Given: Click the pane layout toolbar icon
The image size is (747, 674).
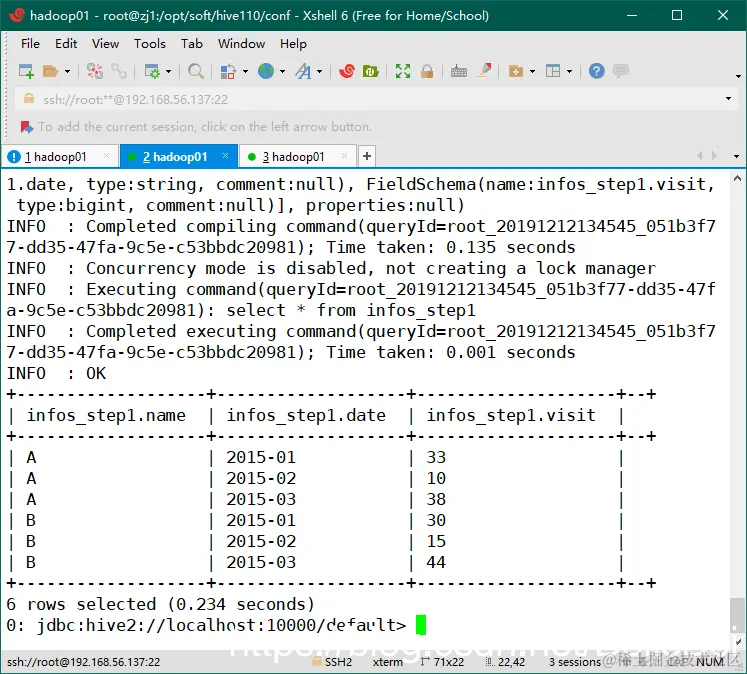Looking at the screenshot, I should pos(553,71).
